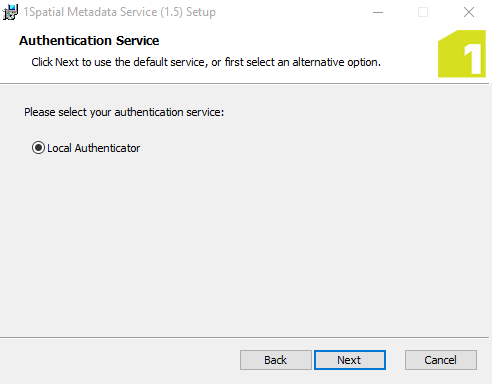Return to the previous step with Back

276,360
